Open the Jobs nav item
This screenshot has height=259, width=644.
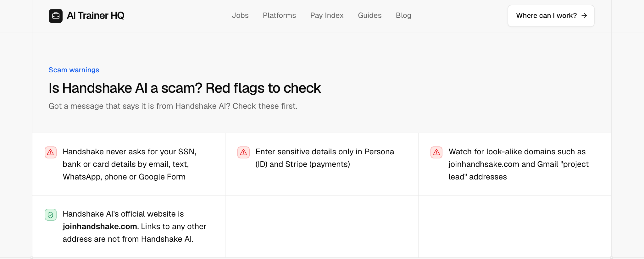pyautogui.click(x=240, y=15)
